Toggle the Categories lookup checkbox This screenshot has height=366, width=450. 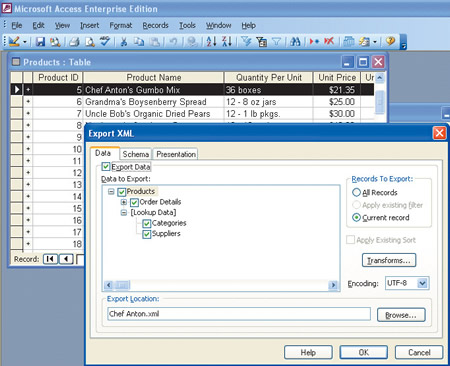point(147,223)
